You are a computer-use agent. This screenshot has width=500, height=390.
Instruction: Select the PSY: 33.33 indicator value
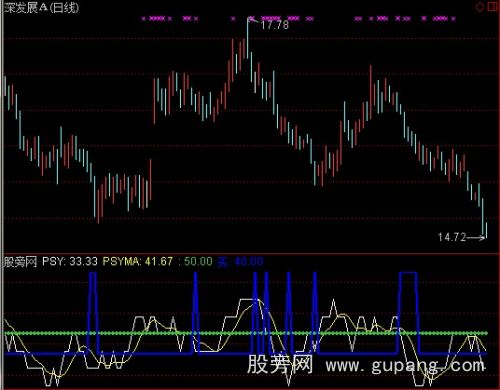[70, 261]
